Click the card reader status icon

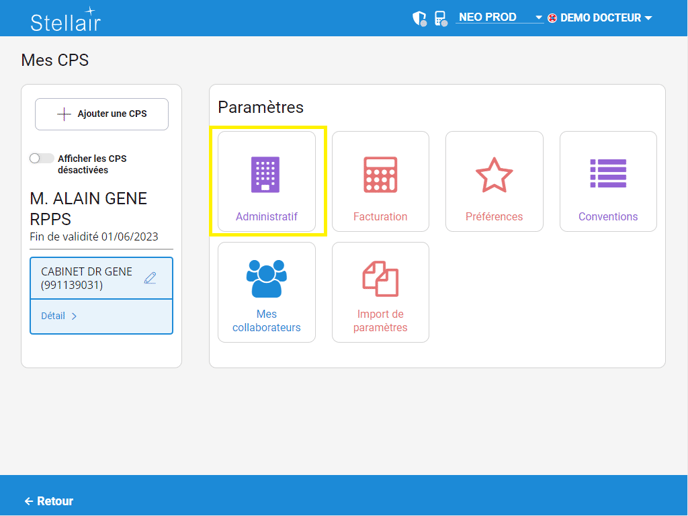click(x=441, y=18)
